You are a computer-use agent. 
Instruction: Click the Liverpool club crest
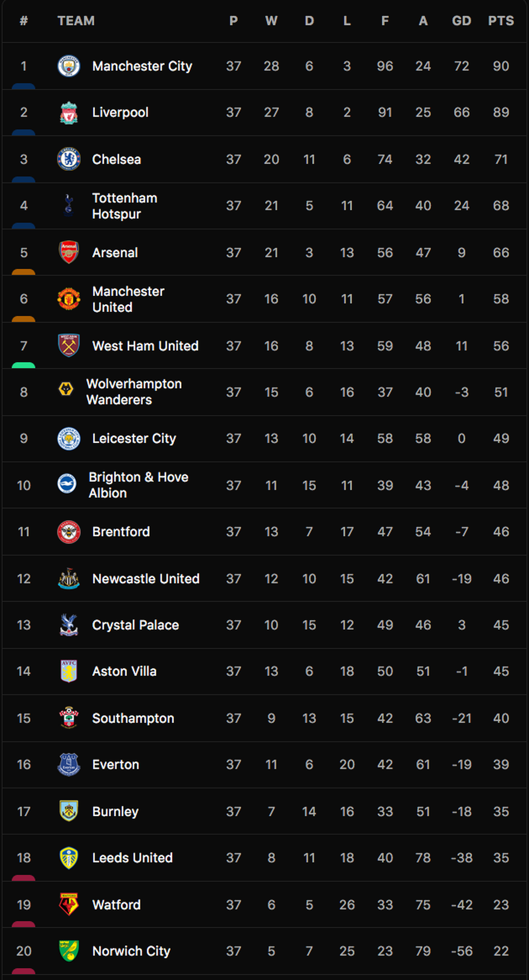(x=69, y=113)
